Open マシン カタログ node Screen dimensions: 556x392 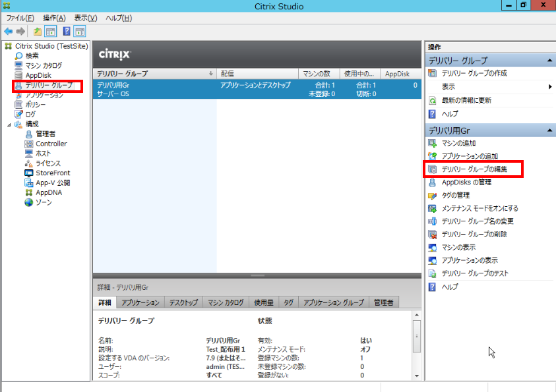44,65
